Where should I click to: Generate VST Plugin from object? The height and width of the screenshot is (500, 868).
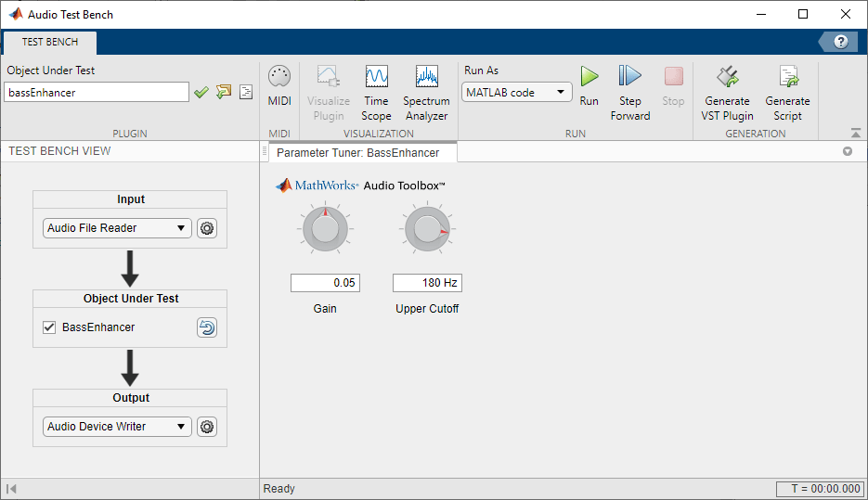click(x=728, y=93)
